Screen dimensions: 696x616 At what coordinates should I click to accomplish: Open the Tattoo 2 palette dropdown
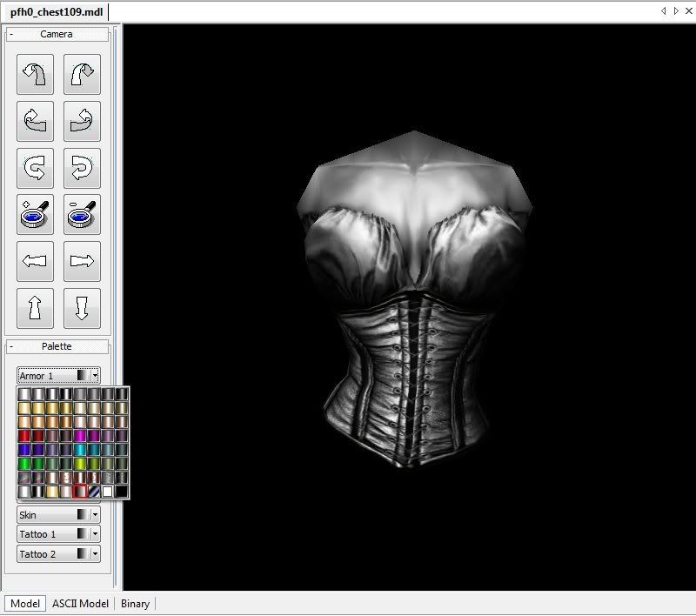95,554
